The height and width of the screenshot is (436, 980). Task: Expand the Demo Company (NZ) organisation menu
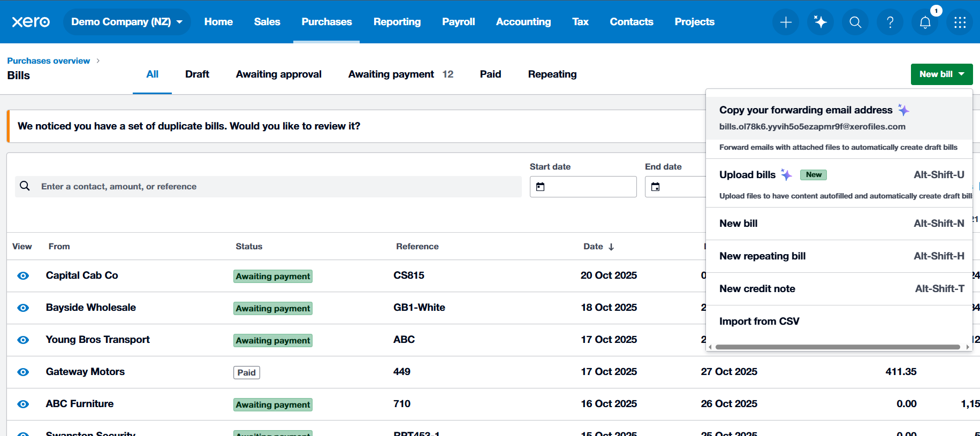click(x=127, y=22)
